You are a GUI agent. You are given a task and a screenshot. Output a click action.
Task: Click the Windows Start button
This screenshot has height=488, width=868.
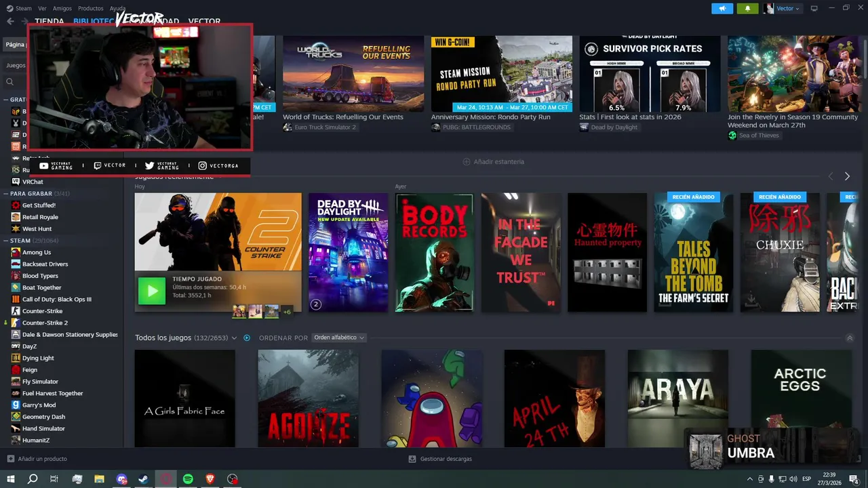tap(10, 479)
